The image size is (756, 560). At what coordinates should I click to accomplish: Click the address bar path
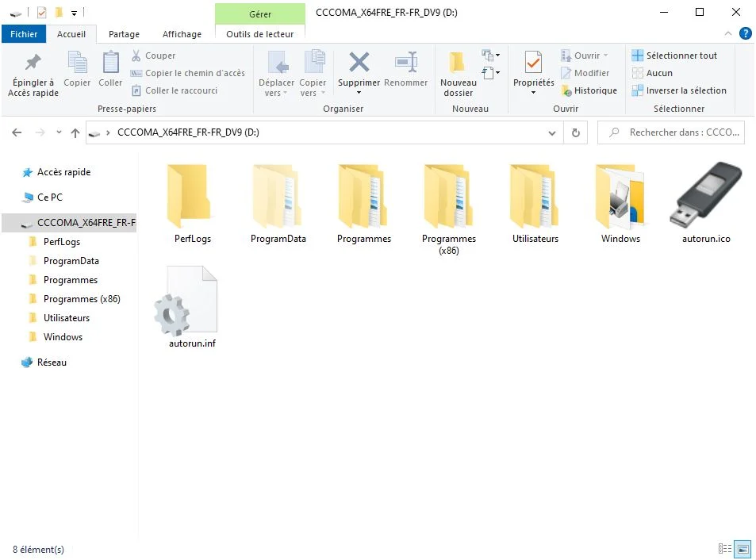188,132
